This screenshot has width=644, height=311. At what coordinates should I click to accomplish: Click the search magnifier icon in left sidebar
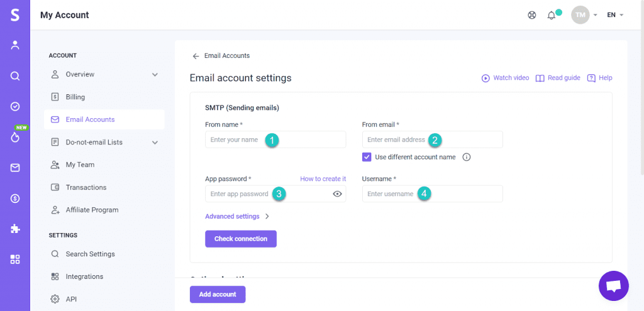15,76
